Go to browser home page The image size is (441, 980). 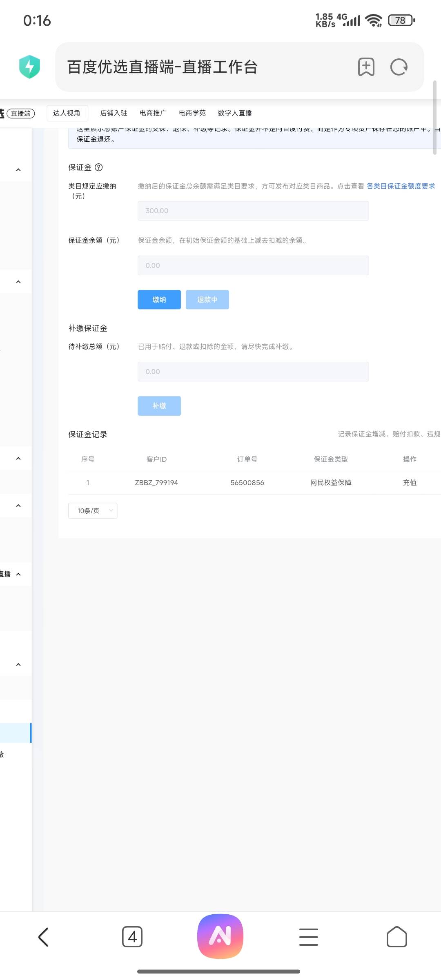click(x=396, y=937)
